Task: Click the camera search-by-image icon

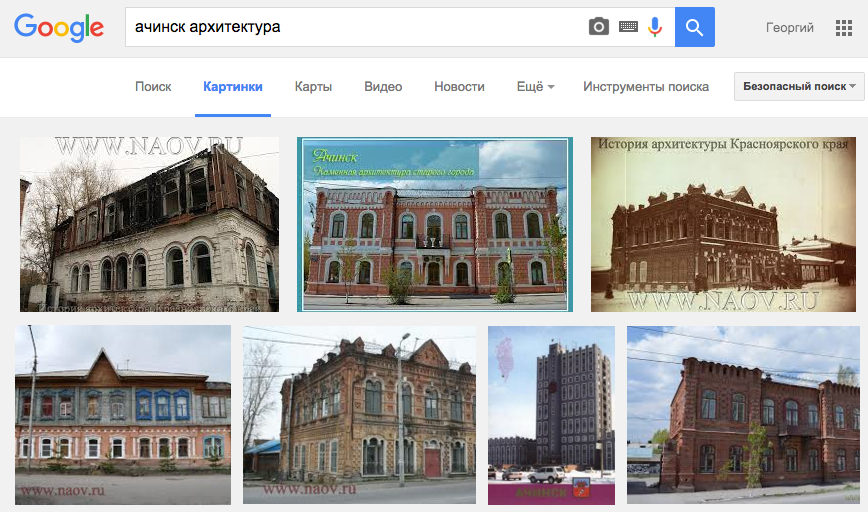Action: tap(599, 27)
